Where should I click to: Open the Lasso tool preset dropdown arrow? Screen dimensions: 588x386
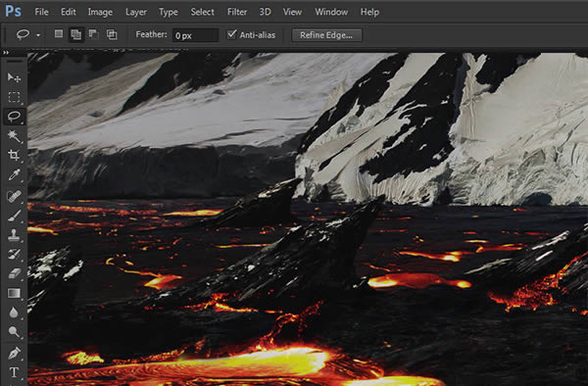38,35
